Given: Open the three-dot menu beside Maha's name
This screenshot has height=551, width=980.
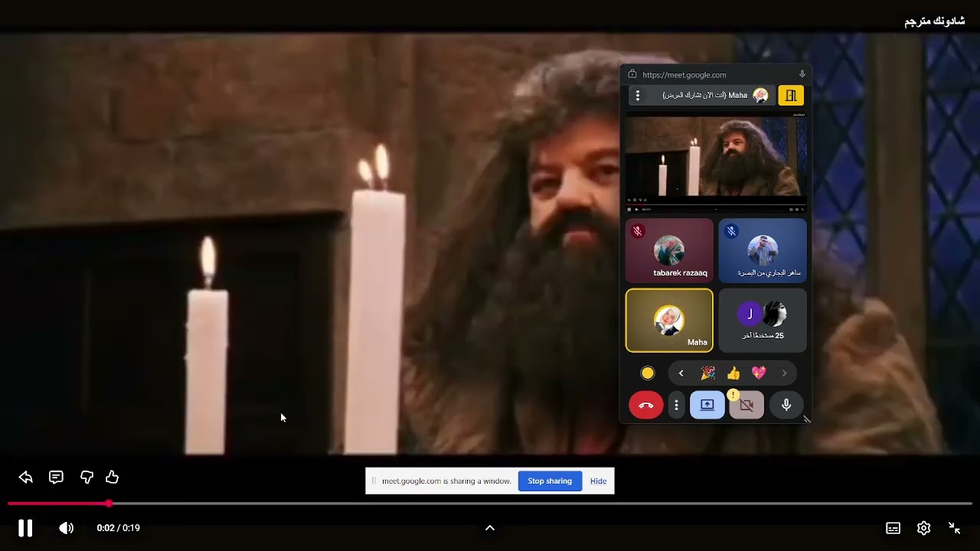Looking at the screenshot, I should [638, 96].
